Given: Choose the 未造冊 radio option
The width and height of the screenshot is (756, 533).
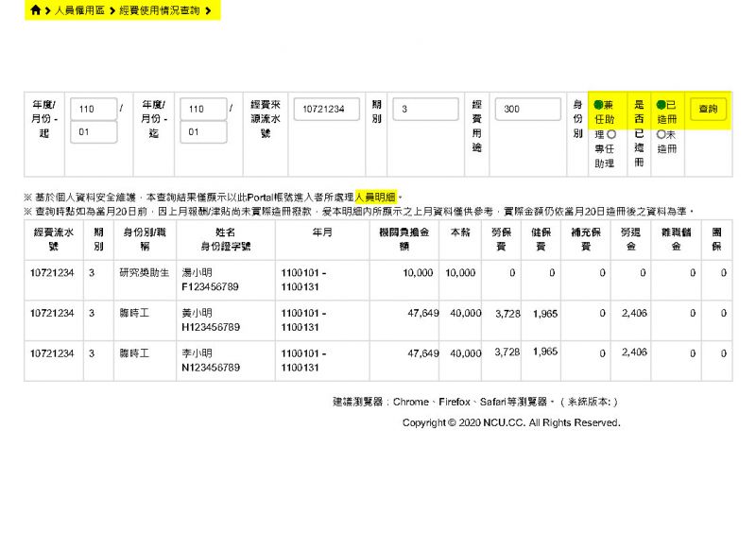Looking at the screenshot, I should pyautogui.click(x=661, y=135).
